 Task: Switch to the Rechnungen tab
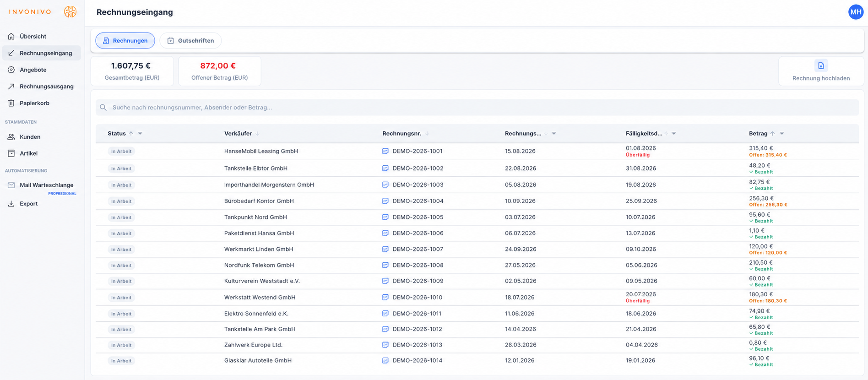click(x=125, y=41)
